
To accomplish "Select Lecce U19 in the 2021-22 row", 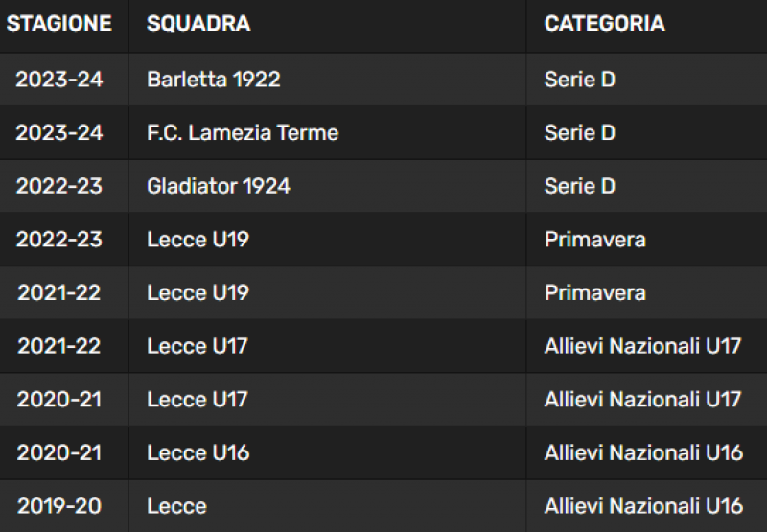I will pyautogui.click(x=198, y=292).
